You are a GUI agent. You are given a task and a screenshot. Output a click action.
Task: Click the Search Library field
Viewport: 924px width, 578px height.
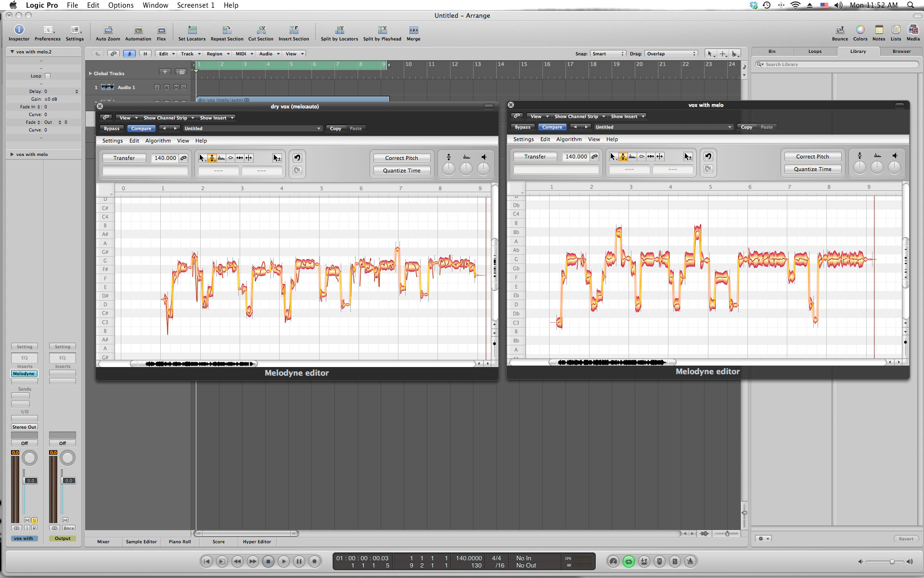coord(837,65)
